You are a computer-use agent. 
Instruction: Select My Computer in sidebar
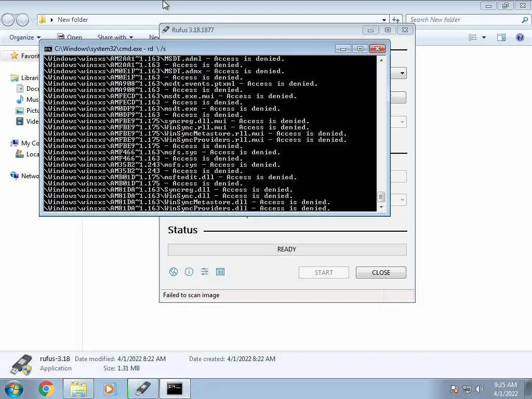click(x=25, y=143)
